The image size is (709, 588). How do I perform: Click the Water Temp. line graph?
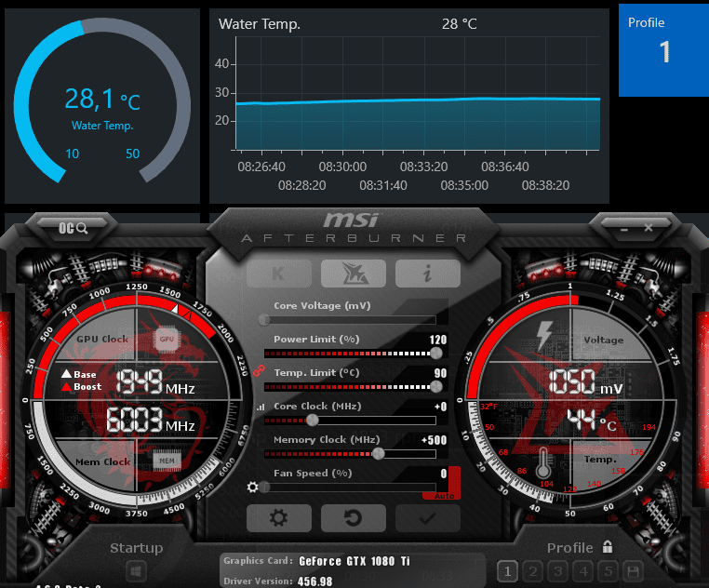418,94
